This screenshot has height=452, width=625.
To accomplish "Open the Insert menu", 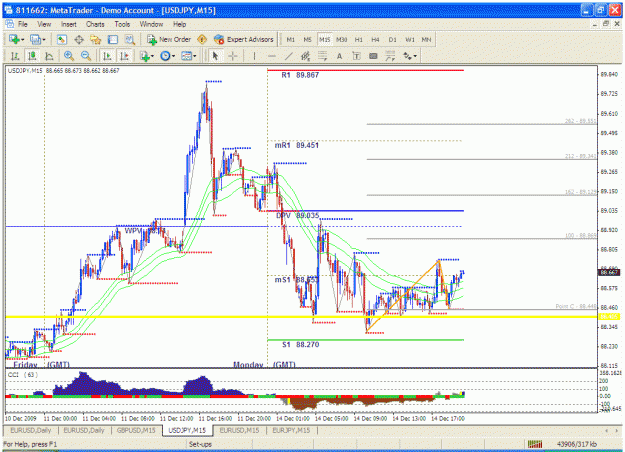I will pos(69,24).
